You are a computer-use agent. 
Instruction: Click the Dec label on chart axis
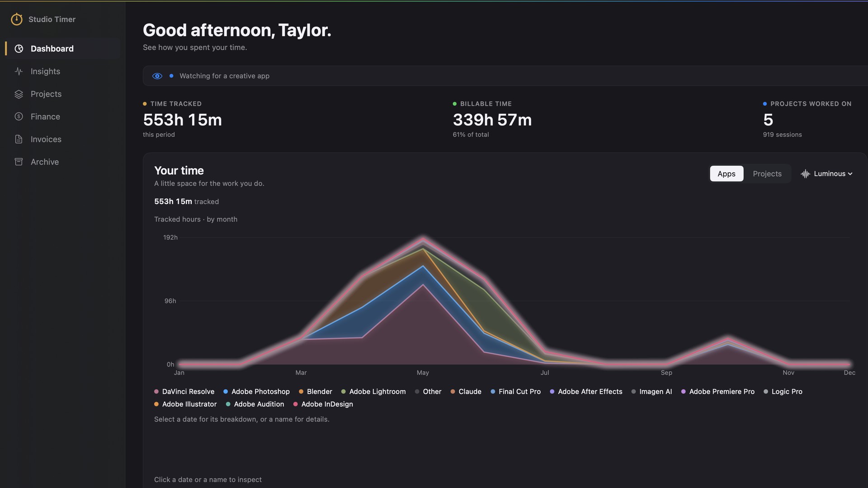coord(849,373)
